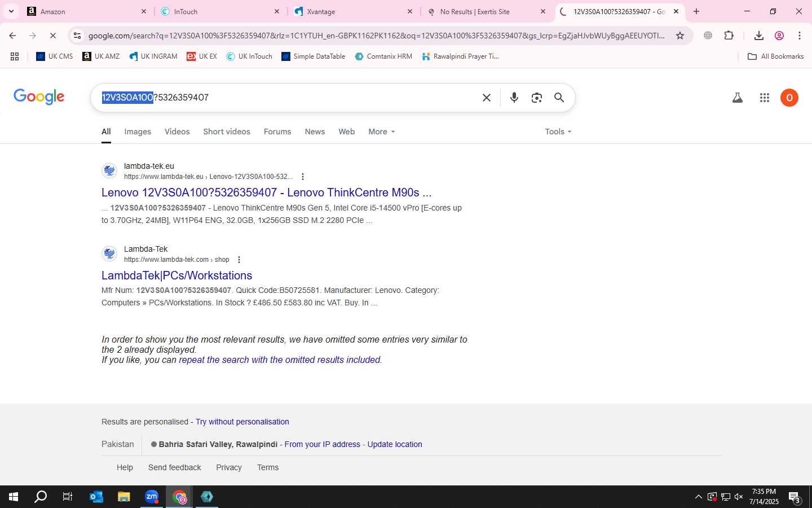The image size is (812, 508).
Task: Open the tab search dropdown arrow
Action: 11,11
